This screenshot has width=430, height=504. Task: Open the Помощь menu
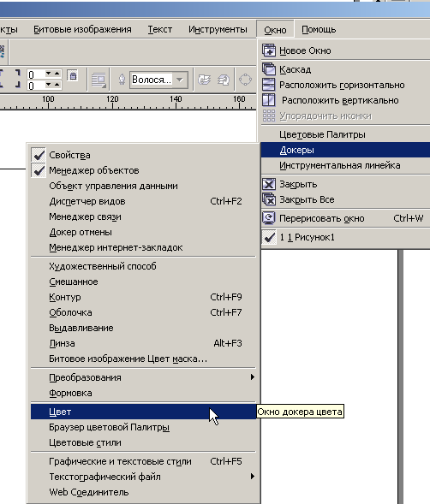tap(319, 29)
